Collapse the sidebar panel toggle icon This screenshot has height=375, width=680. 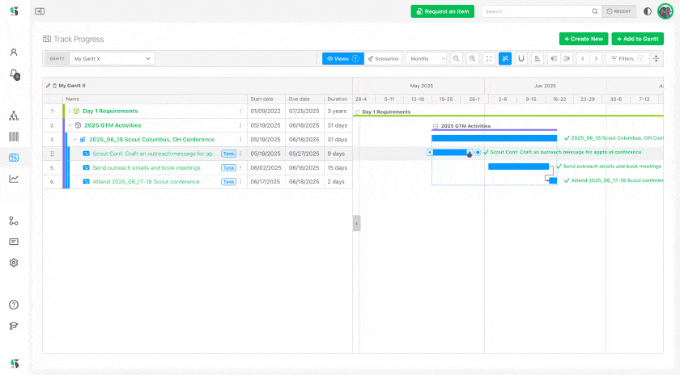click(x=40, y=11)
